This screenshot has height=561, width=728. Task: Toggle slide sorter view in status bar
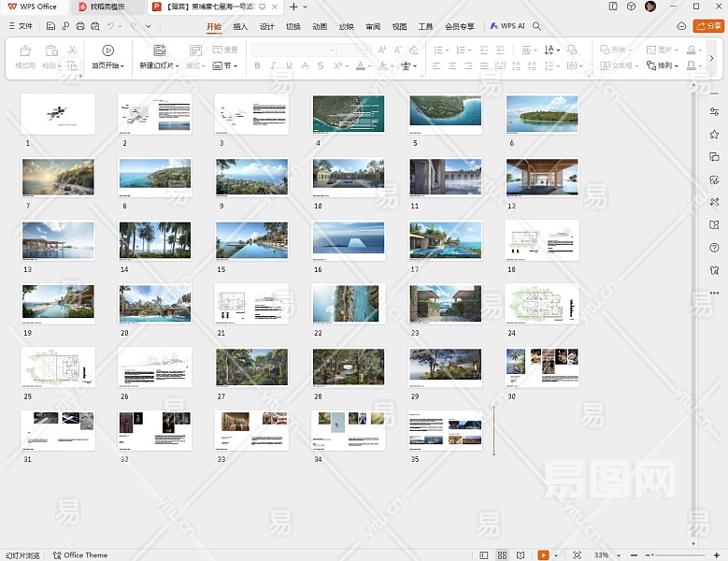(503, 555)
